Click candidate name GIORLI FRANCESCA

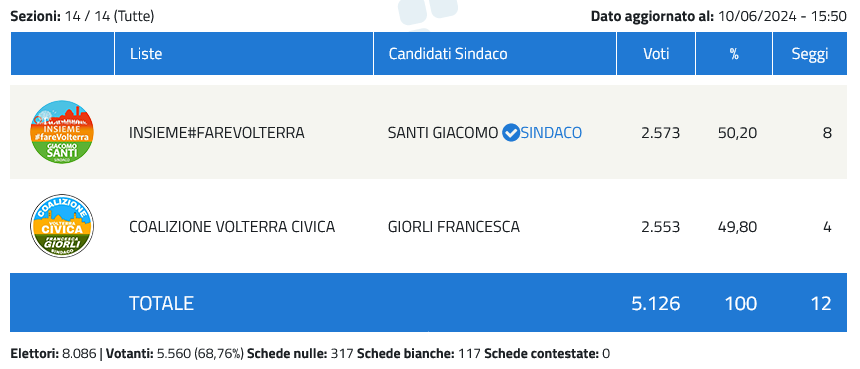(454, 226)
